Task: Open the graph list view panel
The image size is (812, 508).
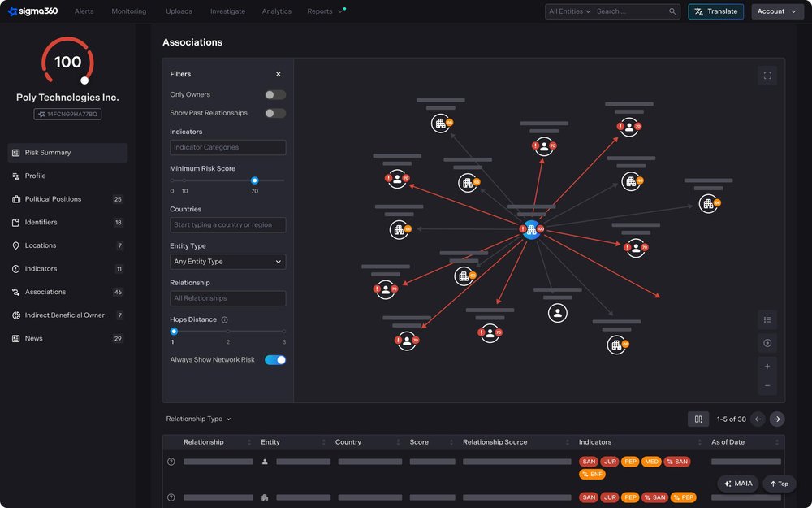Action: click(x=767, y=319)
